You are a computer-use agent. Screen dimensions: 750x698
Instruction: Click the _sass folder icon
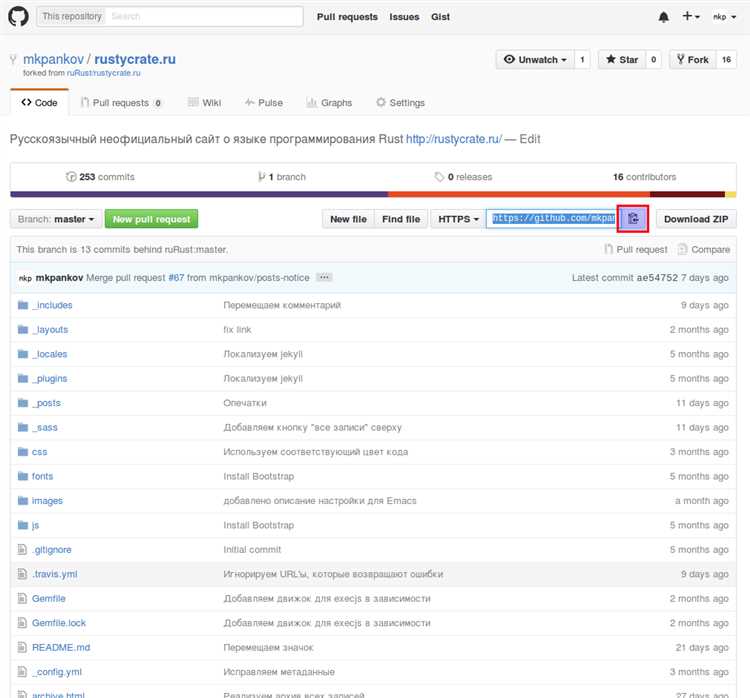(x=22, y=427)
